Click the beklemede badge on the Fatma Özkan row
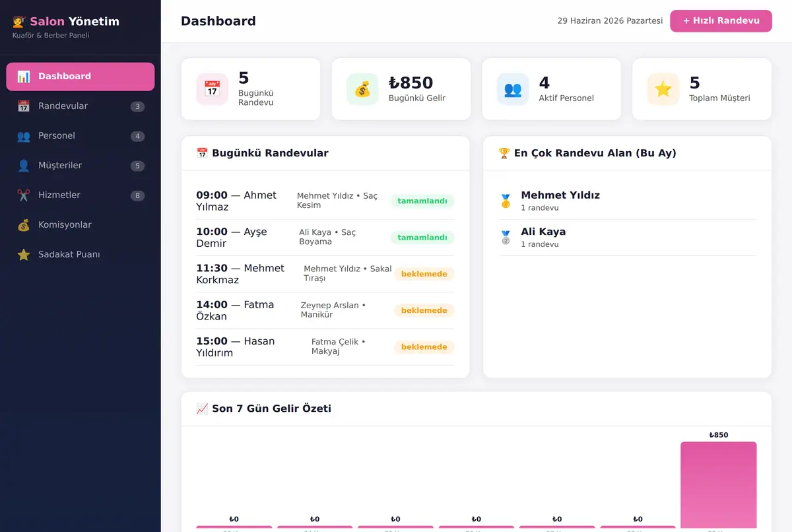Screen dimensions: 792x532 click(x=424, y=310)
